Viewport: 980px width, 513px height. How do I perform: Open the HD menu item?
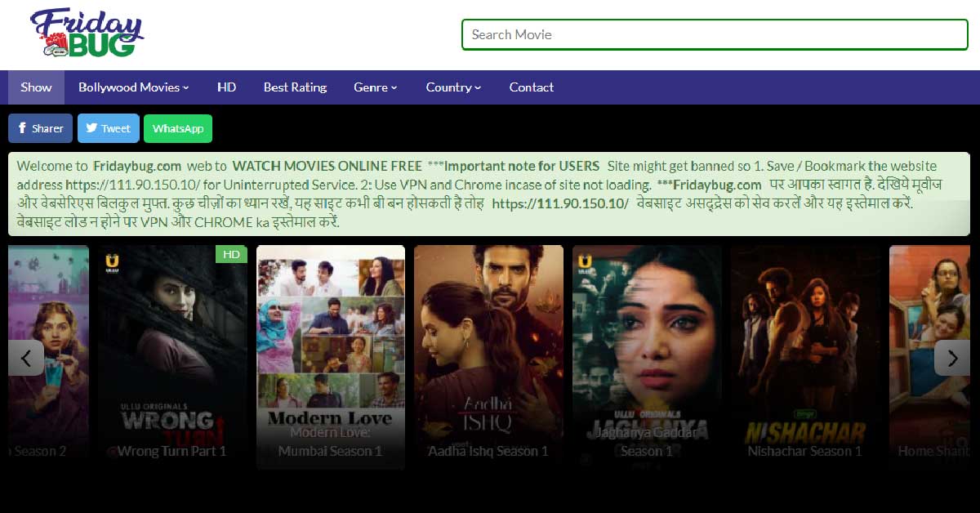coord(227,87)
